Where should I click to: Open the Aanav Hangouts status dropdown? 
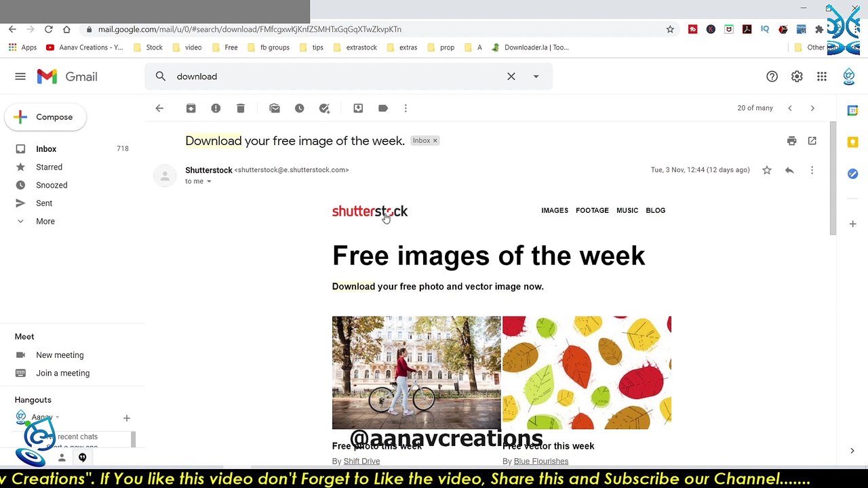click(57, 418)
